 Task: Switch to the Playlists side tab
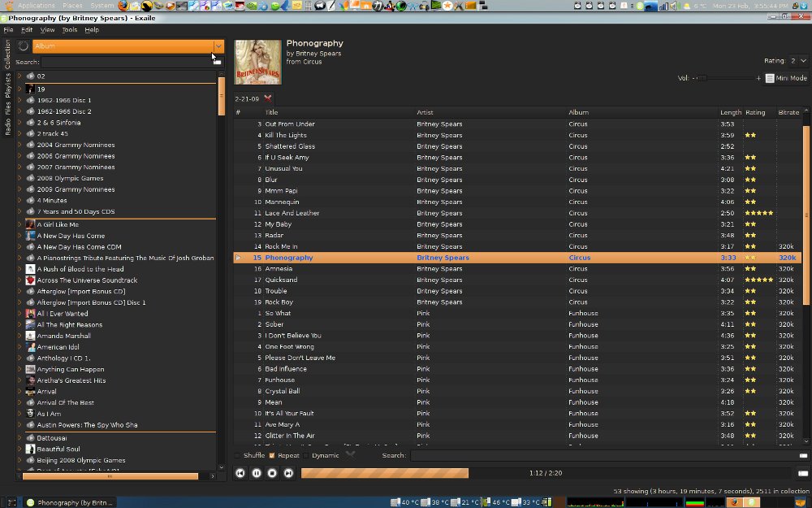point(7,85)
